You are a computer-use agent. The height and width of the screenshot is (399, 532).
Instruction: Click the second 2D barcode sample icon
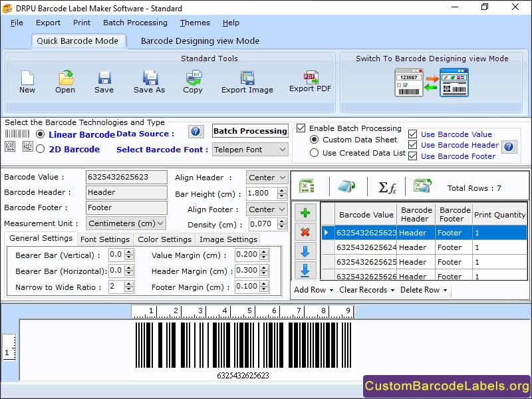pyautogui.click(x=27, y=146)
